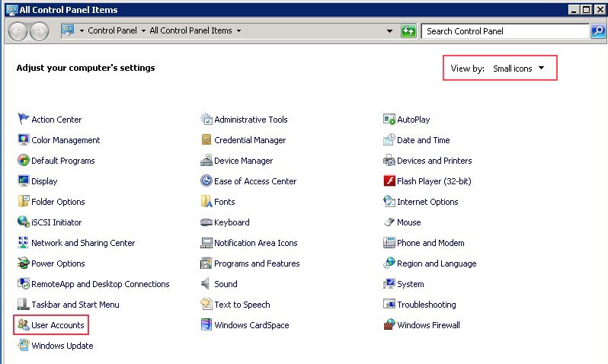Click the All Control Panel Items breadcrumb
608x364 pixels.
point(190,30)
